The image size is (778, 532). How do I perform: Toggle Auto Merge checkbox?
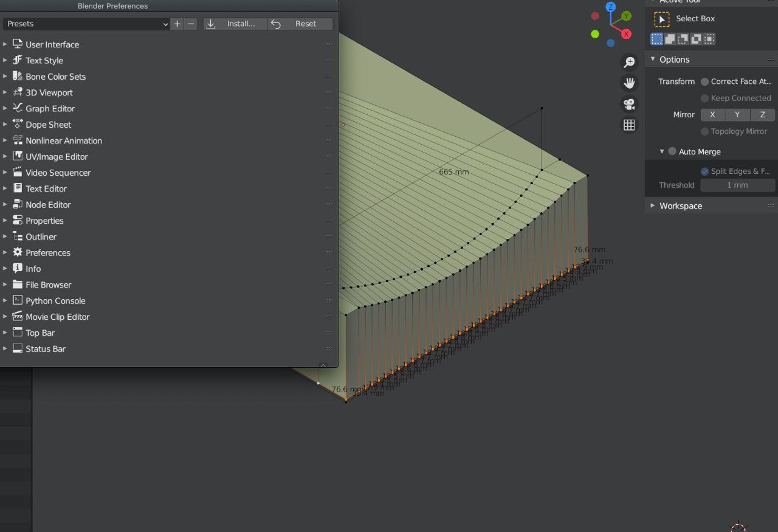click(672, 151)
